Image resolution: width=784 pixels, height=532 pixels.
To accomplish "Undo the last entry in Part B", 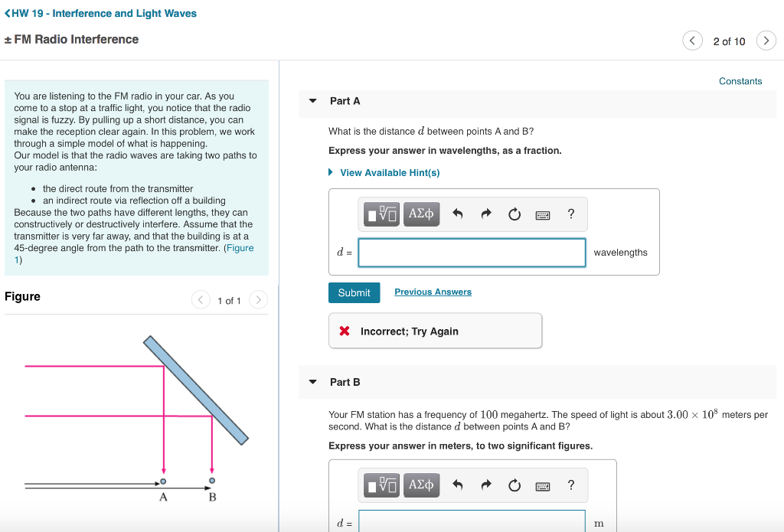I will pyautogui.click(x=458, y=485).
